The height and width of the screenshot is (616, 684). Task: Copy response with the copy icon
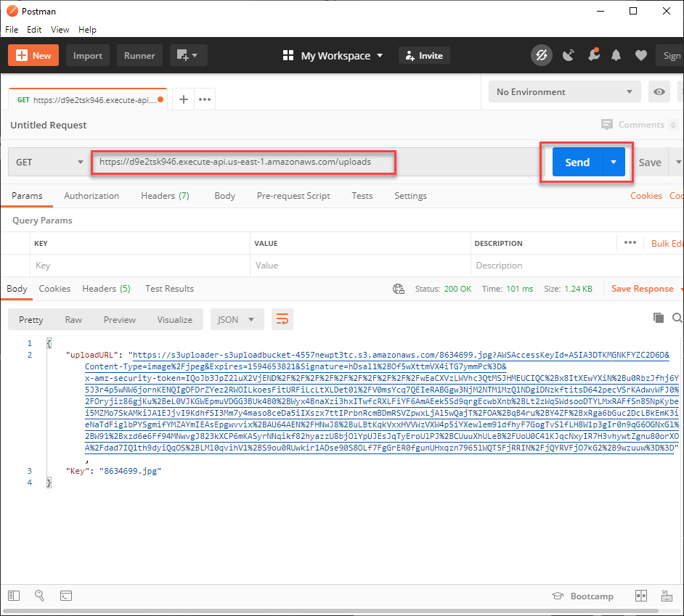pos(659,318)
